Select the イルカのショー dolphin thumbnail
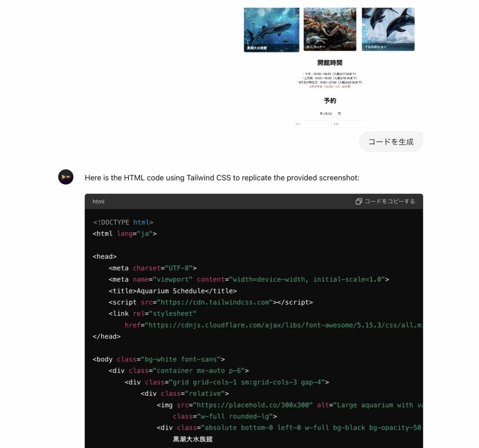The width and height of the screenshot is (479, 448). [388, 29]
